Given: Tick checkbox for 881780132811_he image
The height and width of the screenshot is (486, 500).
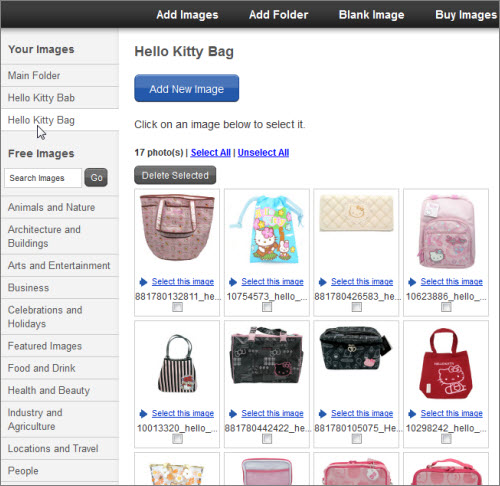Looking at the screenshot, I should click(x=177, y=307).
